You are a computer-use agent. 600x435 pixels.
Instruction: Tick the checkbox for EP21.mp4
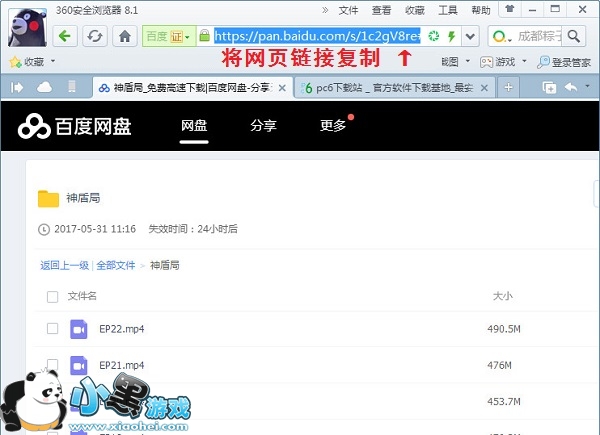point(52,365)
